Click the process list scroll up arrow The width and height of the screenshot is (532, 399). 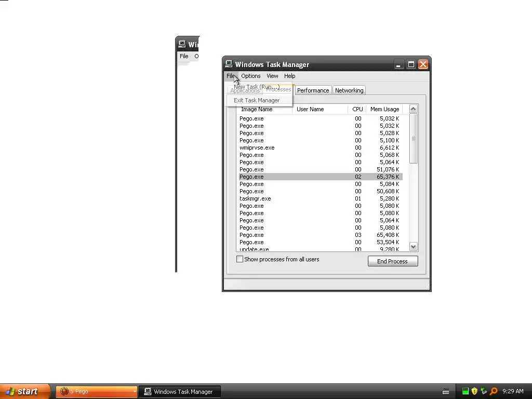pyautogui.click(x=413, y=109)
